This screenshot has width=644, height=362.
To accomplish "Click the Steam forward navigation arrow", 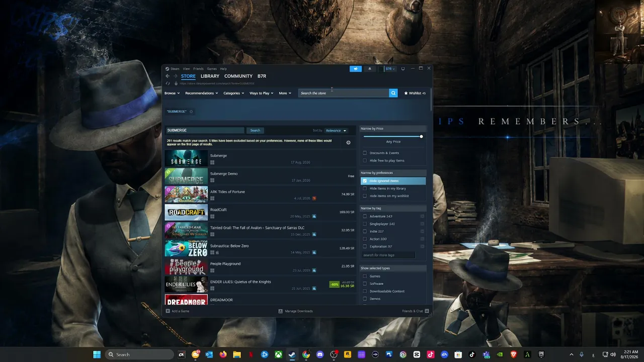I will pyautogui.click(x=175, y=76).
